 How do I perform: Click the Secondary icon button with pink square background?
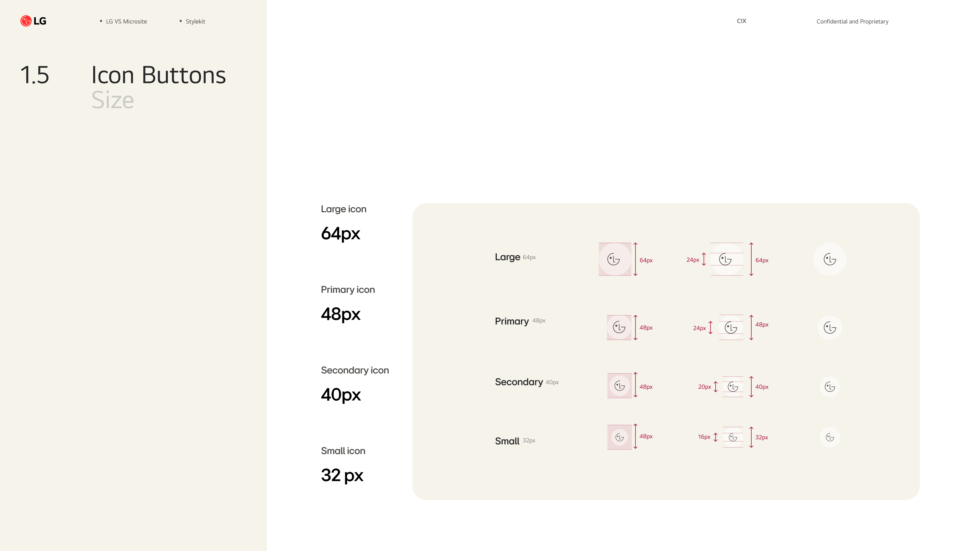pyautogui.click(x=619, y=386)
